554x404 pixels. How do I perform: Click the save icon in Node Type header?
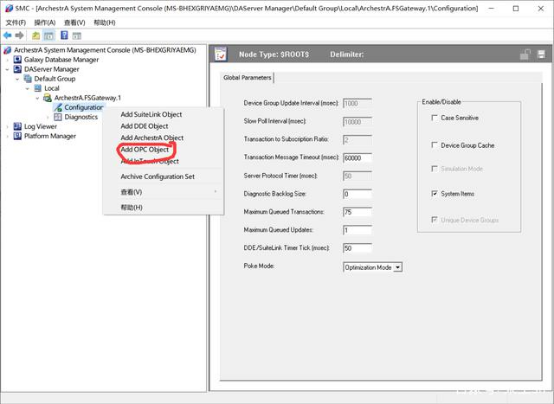tap(541, 54)
